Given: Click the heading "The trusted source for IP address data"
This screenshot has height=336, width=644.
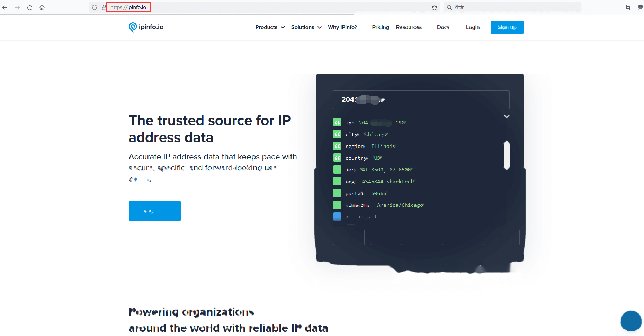Looking at the screenshot, I should 210,129.
